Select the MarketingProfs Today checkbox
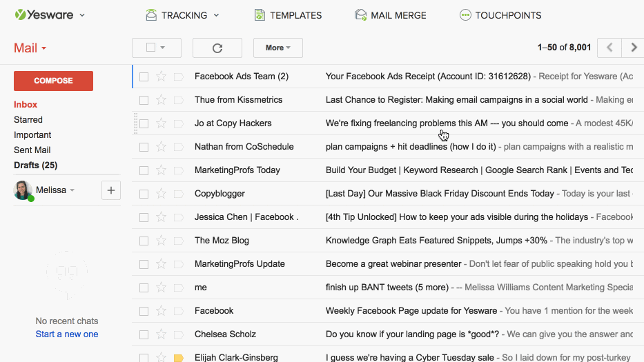 (144, 170)
